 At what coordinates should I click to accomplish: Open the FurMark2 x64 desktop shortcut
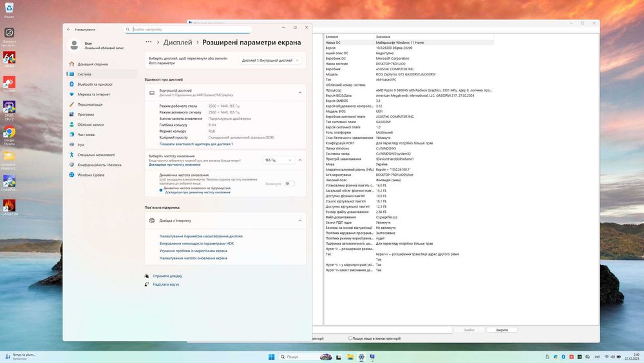(x=9, y=207)
